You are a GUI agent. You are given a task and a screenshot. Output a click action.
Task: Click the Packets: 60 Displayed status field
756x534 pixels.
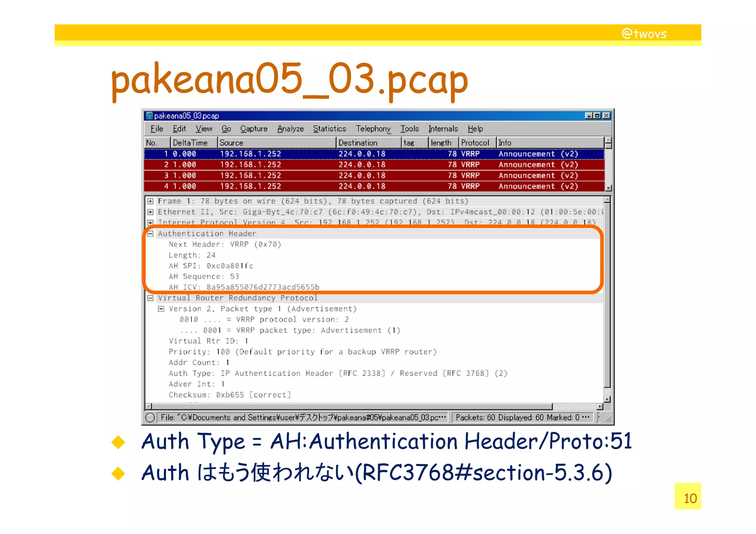tap(522, 417)
